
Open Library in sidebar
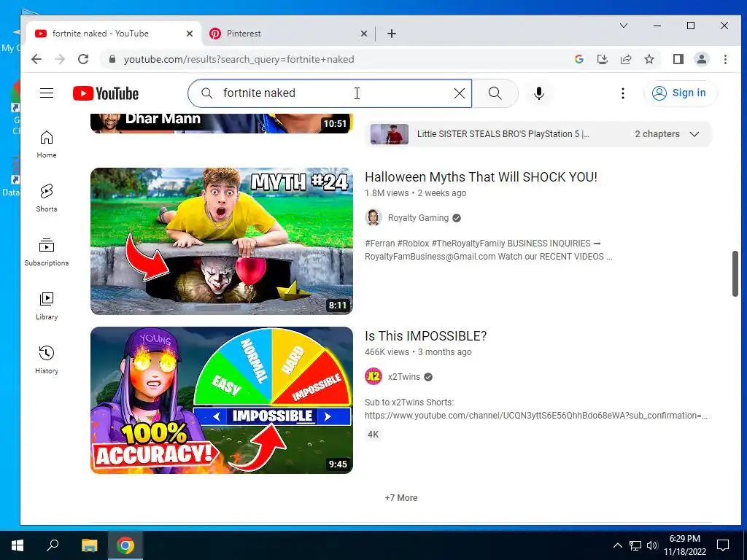coord(47,306)
